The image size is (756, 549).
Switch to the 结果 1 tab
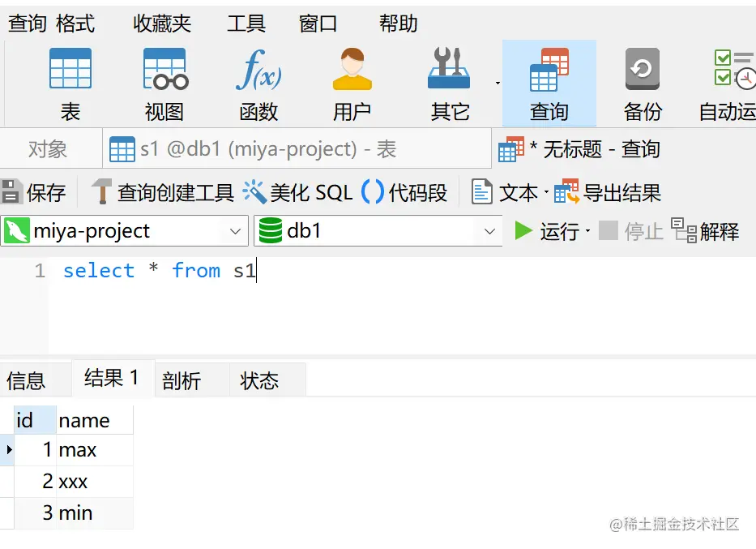pyautogui.click(x=112, y=378)
